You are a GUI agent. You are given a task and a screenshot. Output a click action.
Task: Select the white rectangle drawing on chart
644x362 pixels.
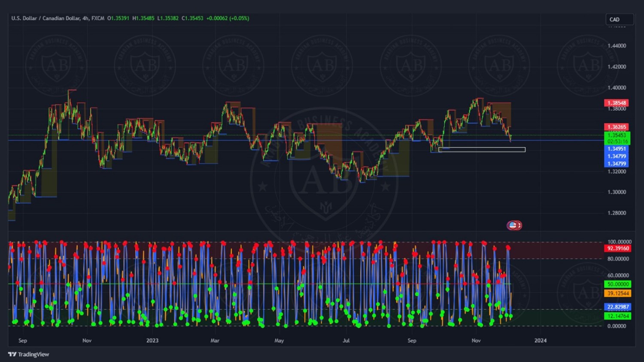(x=482, y=150)
